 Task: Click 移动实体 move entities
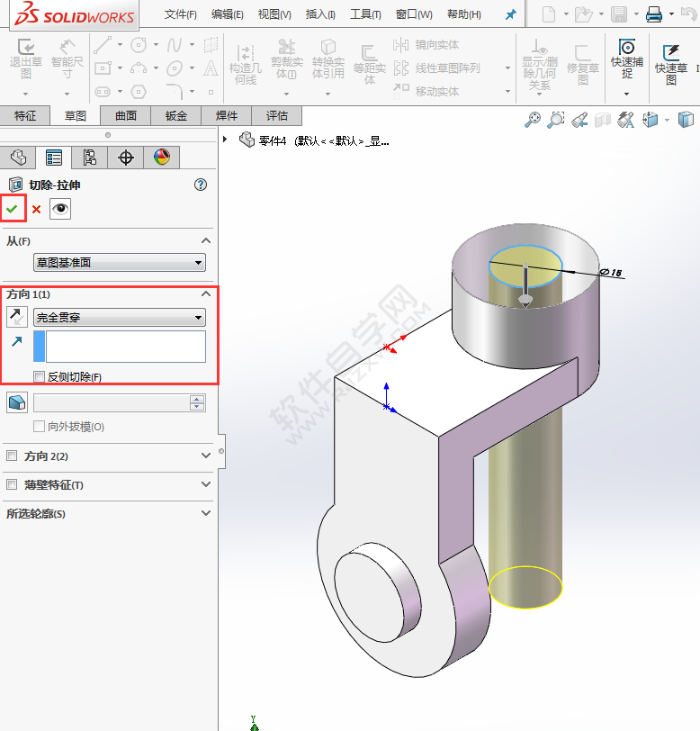[x=426, y=91]
